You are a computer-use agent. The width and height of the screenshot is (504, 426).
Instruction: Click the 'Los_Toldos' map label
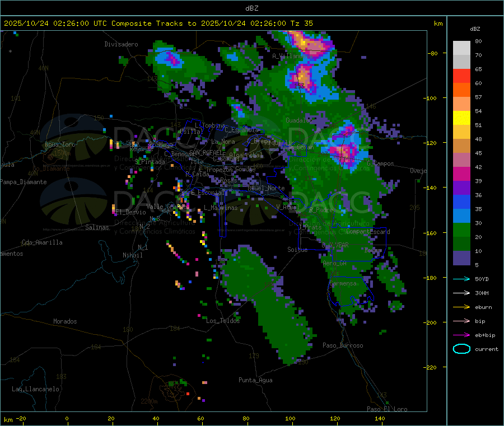[x=223, y=321]
